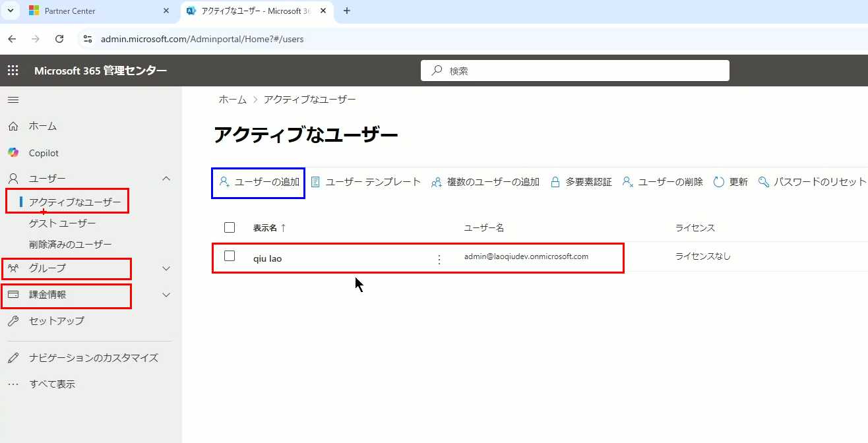Open the qiu lao user name
This screenshot has width=868, height=443.
pyautogui.click(x=267, y=258)
